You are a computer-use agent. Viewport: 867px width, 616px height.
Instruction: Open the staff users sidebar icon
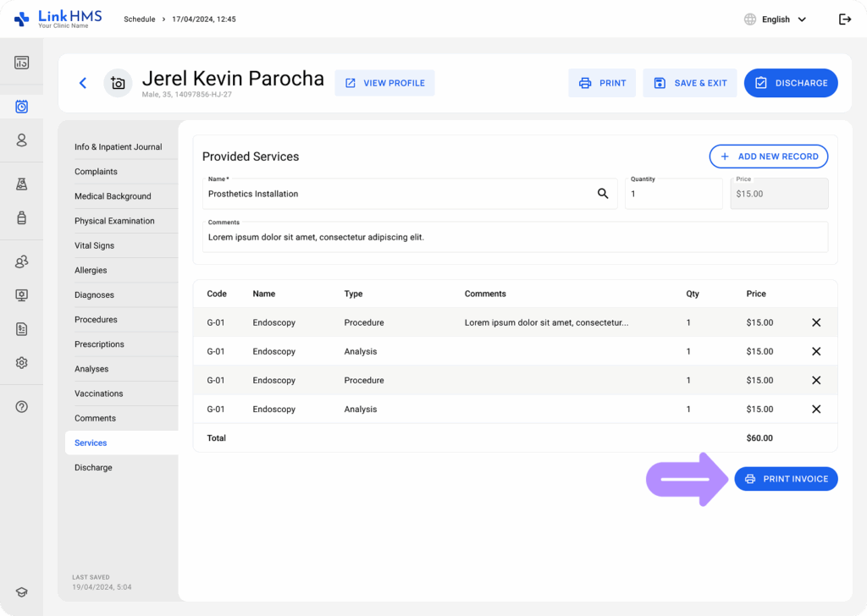pyautogui.click(x=21, y=261)
